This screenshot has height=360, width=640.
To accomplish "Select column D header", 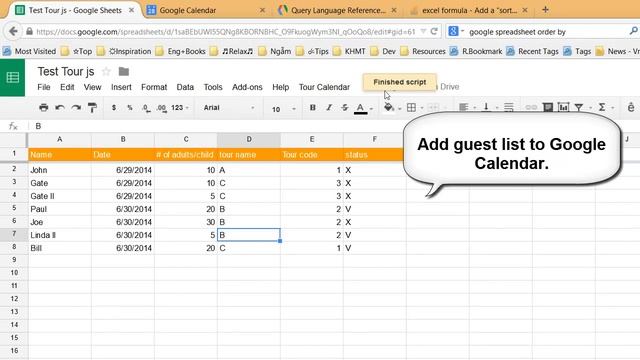I will coord(249,140).
